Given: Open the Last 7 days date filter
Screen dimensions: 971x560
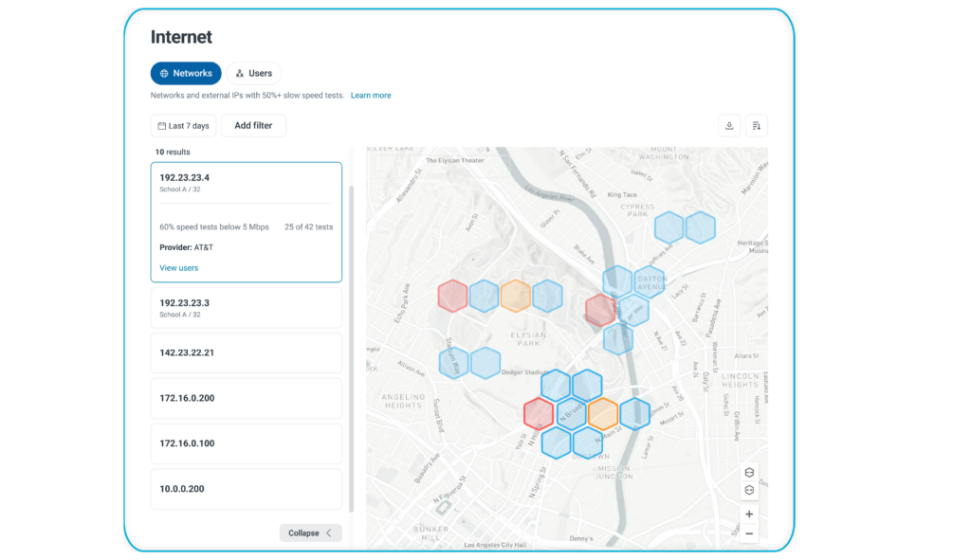Looking at the screenshot, I should 183,126.
